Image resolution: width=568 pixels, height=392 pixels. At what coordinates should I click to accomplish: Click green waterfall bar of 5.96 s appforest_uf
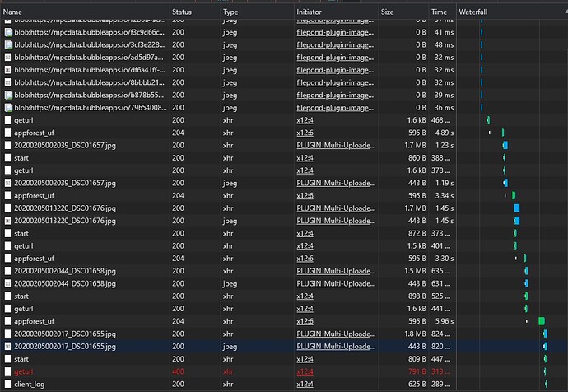click(x=542, y=321)
